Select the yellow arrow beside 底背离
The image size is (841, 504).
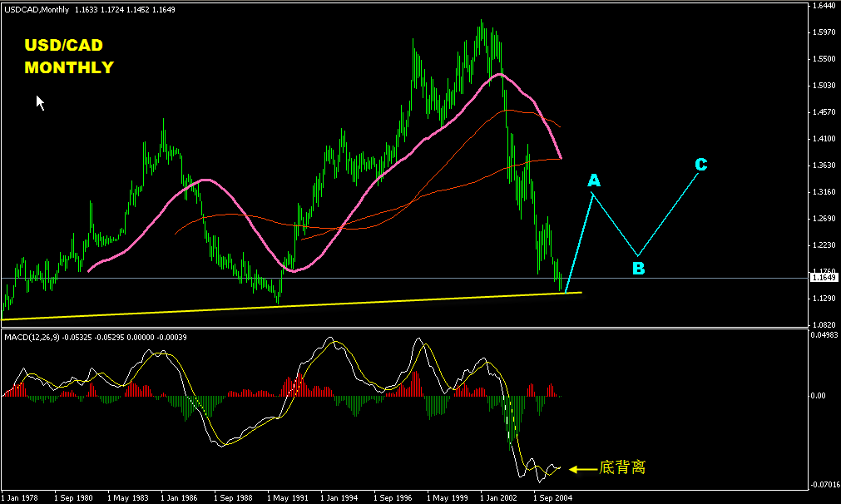click(583, 469)
